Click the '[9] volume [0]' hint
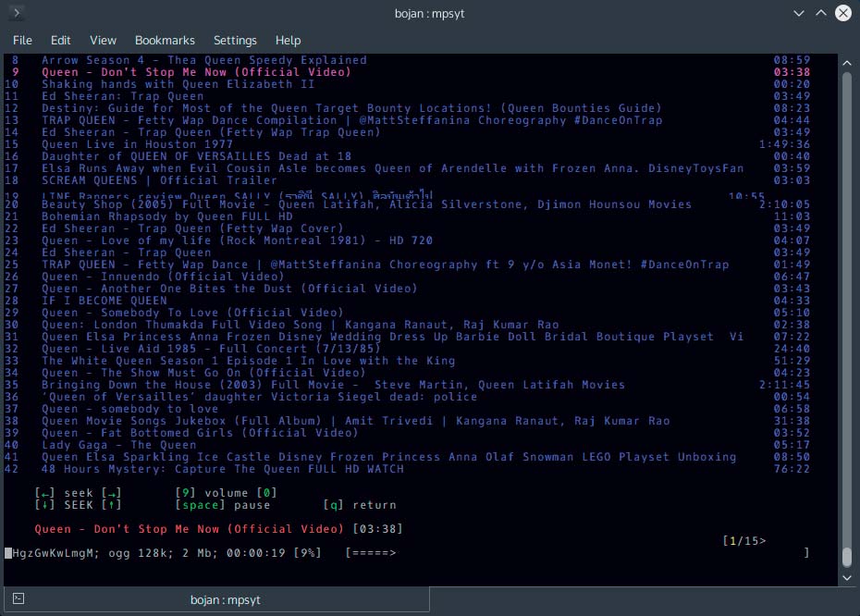 tap(226, 493)
